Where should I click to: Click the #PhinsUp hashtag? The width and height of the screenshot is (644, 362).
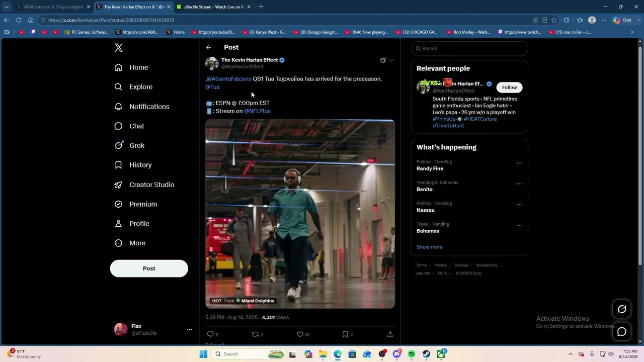click(x=444, y=119)
